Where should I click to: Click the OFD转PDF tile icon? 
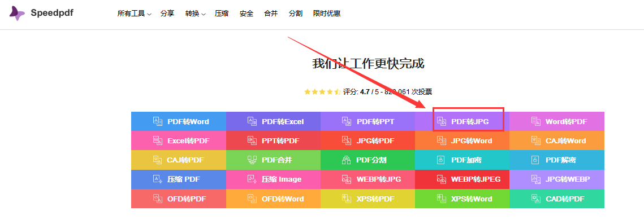158,199
